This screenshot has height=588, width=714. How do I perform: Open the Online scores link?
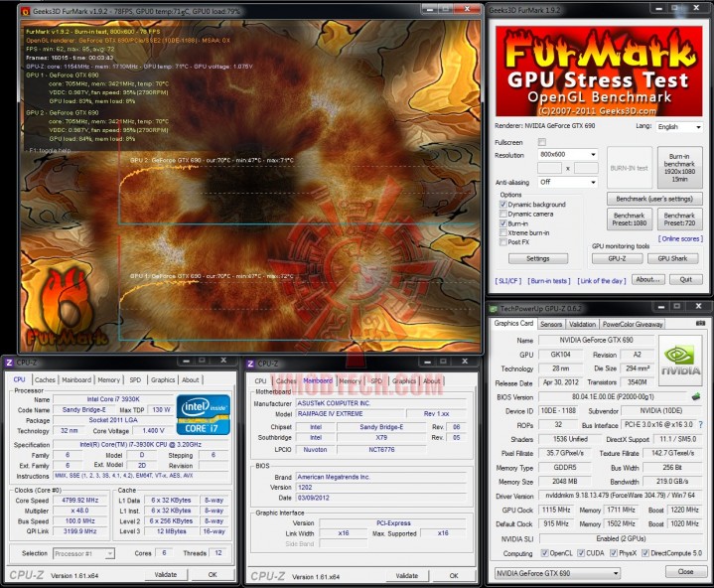[680, 238]
